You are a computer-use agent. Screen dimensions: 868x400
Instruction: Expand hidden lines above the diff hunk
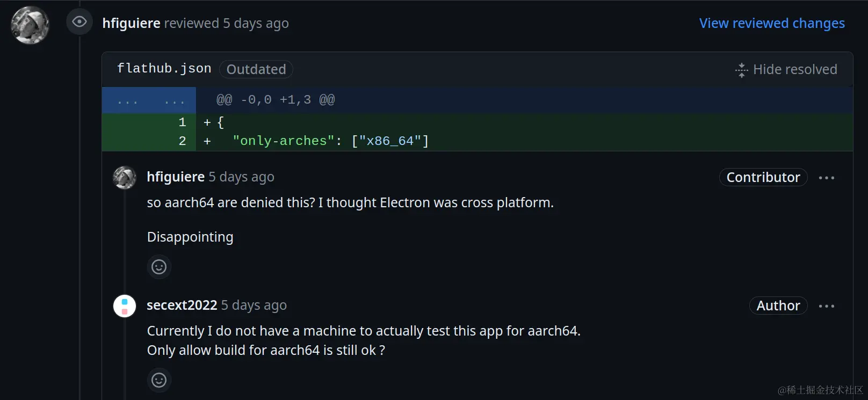tap(149, 100)
